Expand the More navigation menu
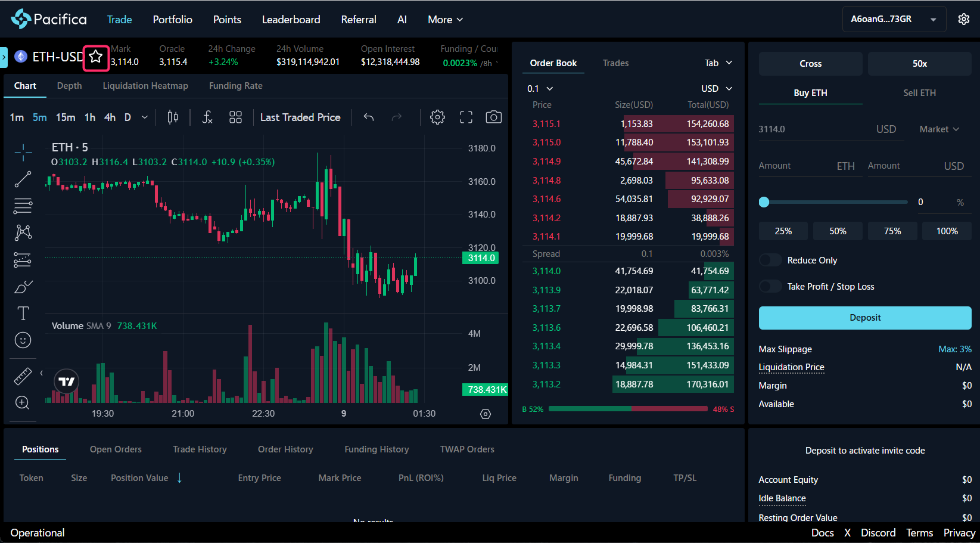 tap(445, 20)
